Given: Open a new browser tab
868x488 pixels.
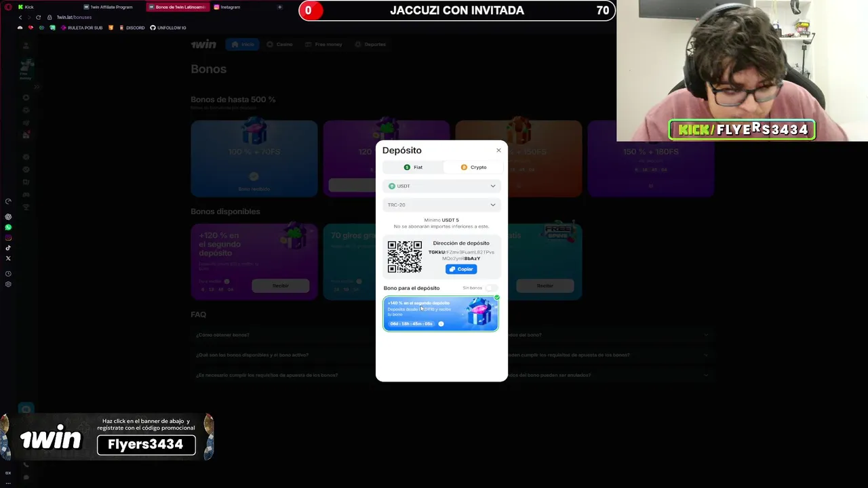Looking at the screenshot, I should coord(279,7).
